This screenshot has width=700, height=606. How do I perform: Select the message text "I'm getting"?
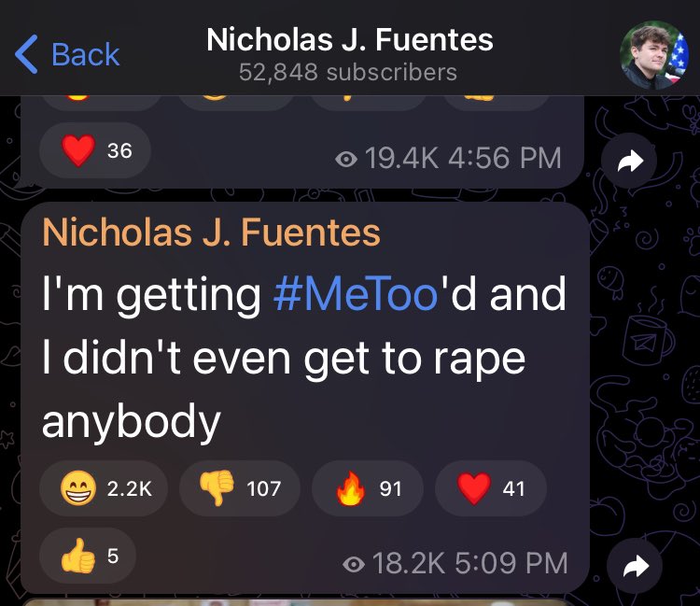pos(151,295)
